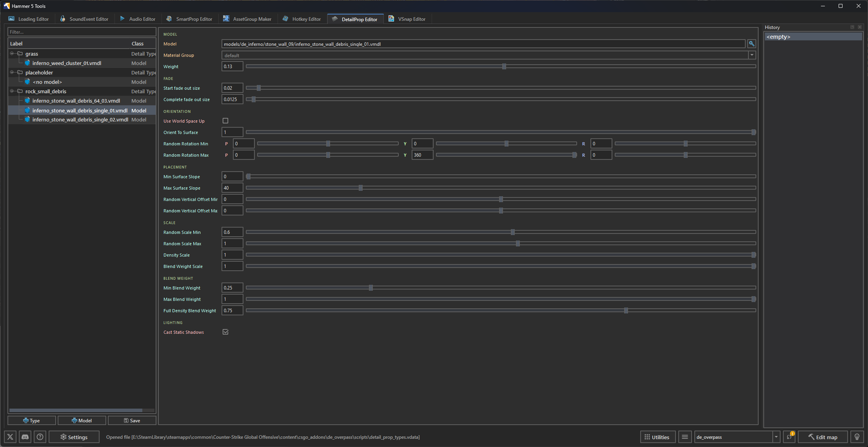The width and height of the screenshot is (868, 447).
Task: Select the <empty> history entry
Action: 814,36
